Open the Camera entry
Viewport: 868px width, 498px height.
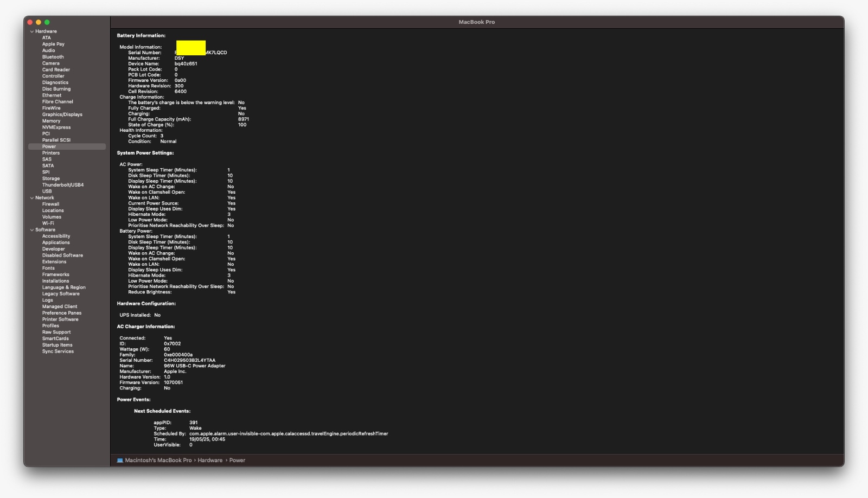[x=51, y=63]
